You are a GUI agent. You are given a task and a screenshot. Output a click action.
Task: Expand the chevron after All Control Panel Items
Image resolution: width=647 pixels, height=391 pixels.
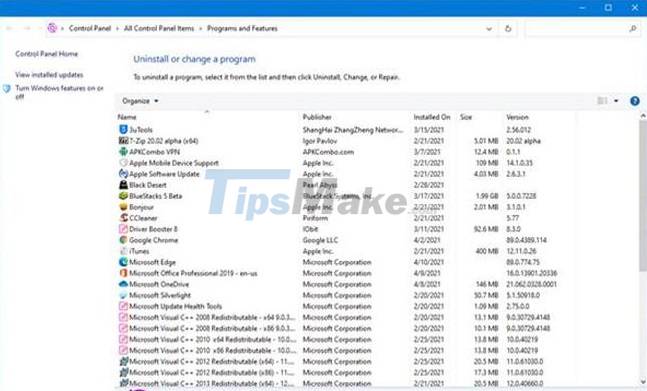tap(201, 29)
